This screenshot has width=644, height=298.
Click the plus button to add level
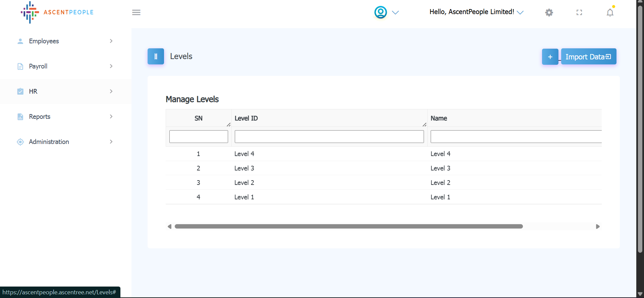pos(550,57)
